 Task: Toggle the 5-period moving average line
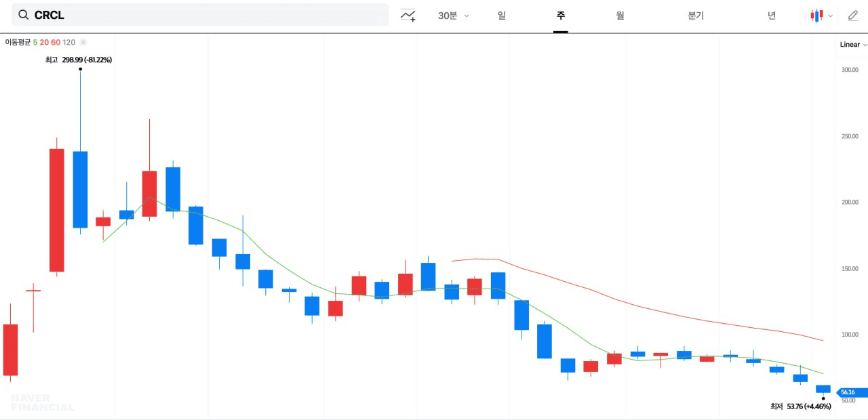(35, 42)
